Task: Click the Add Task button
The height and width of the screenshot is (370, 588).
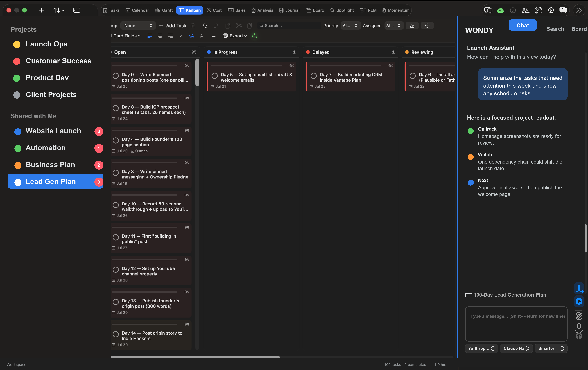Action: (172, 26)
